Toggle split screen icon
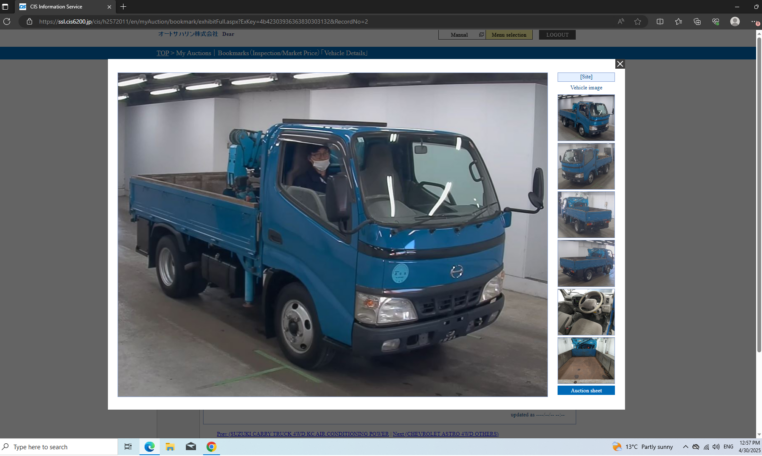762x456 pixels. pos(660,21)
